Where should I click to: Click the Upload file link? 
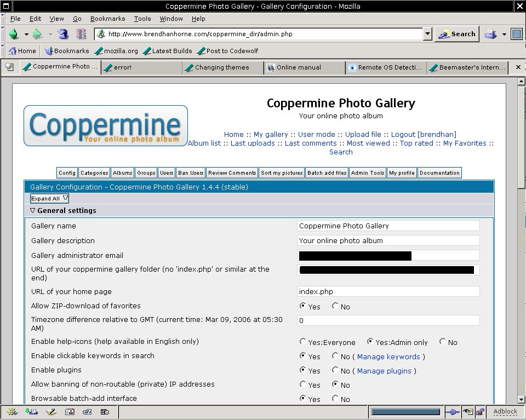363,134
